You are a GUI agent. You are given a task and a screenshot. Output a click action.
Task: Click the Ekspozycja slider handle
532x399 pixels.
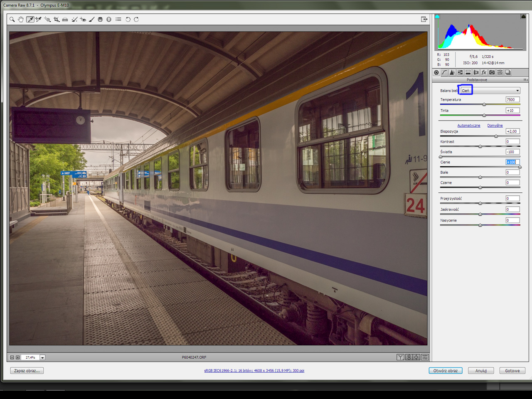496,136
